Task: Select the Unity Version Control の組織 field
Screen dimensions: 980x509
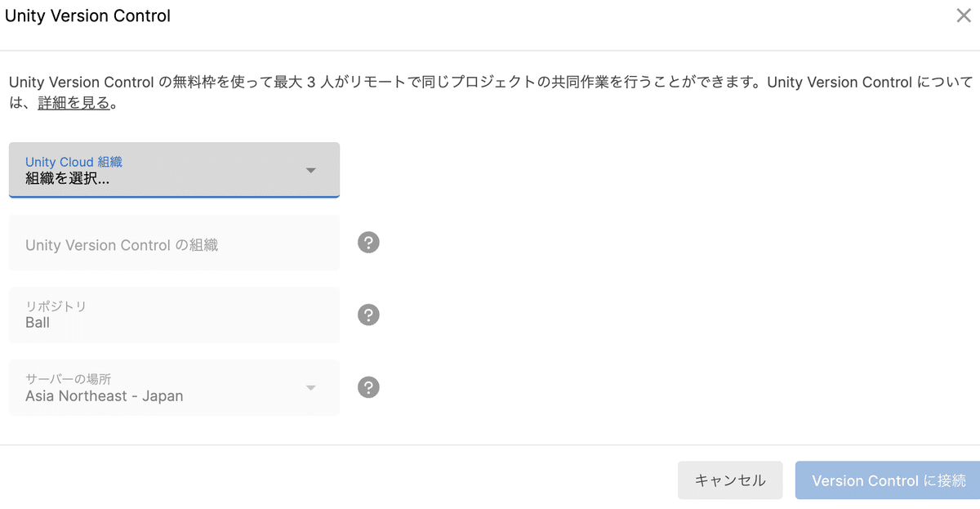Action: pos(174,243)
